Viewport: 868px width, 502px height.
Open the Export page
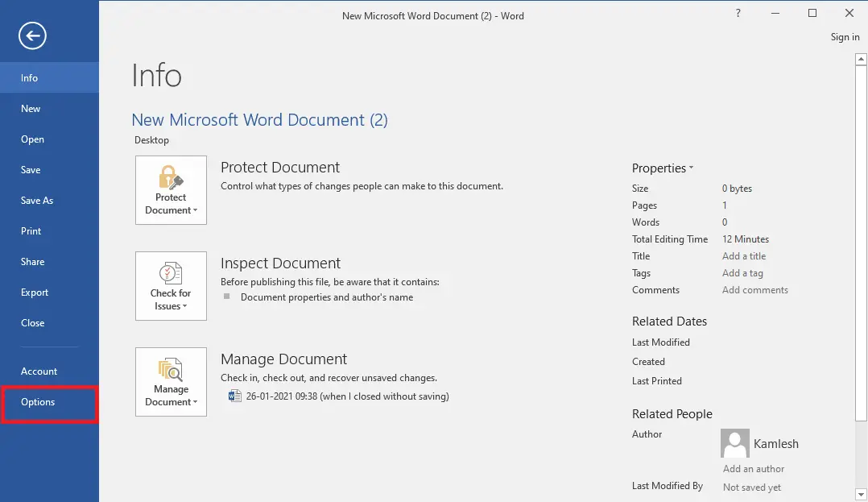tap(49, 292)
